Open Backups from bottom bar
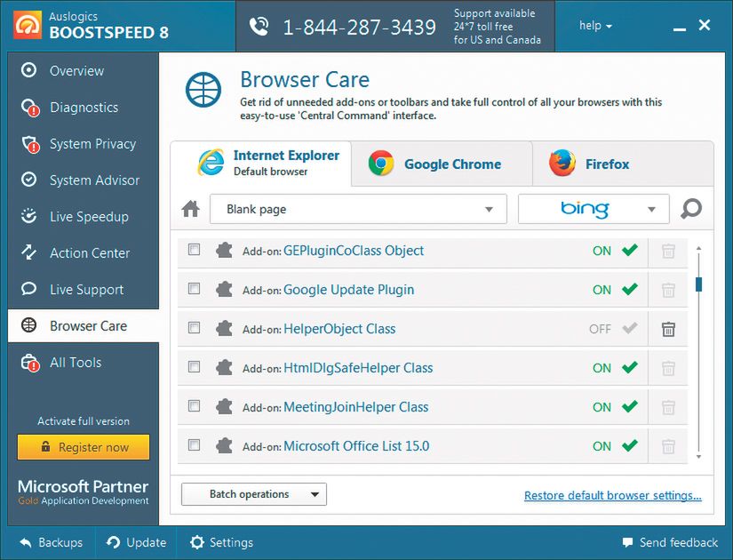 [x=51, y=543]
